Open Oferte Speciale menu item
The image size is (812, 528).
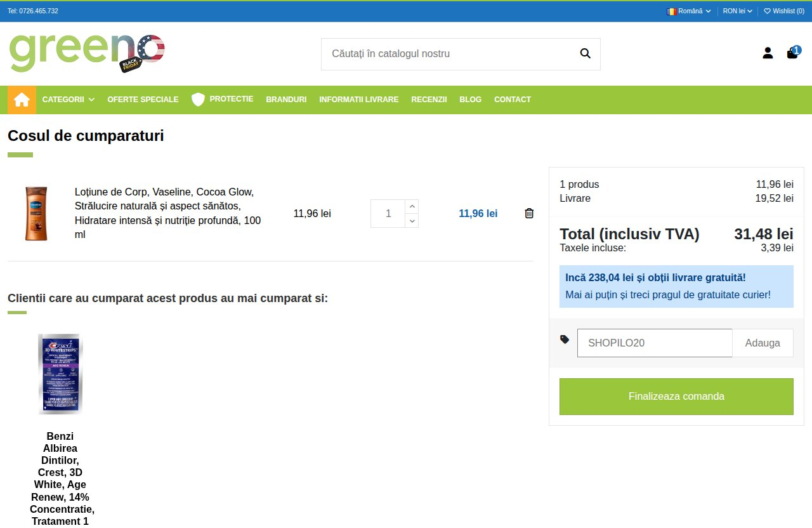[x=143, y=100]
